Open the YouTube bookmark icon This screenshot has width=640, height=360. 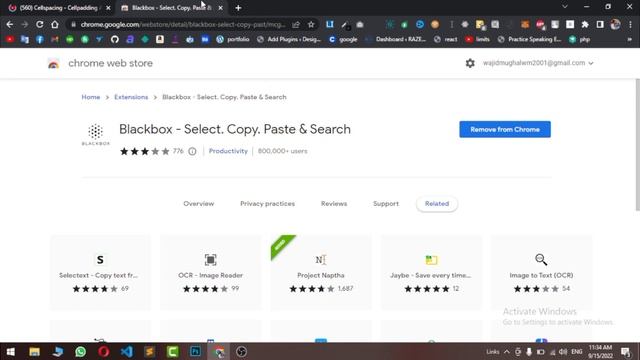click(10, 40)
